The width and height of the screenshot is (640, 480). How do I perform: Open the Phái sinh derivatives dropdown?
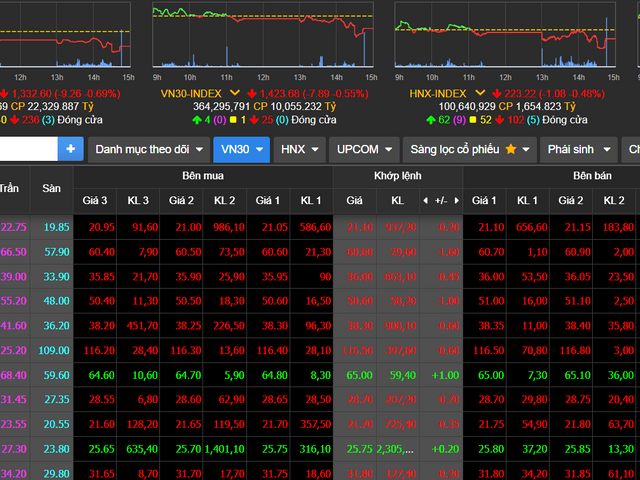point(579,150)
